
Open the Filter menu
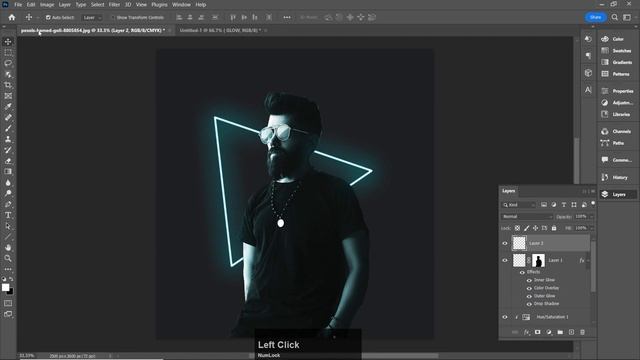(114, 4)
